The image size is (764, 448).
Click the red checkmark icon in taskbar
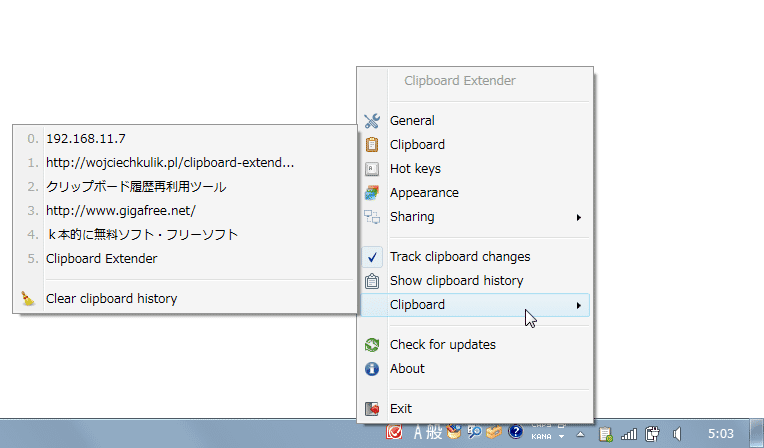394,432
